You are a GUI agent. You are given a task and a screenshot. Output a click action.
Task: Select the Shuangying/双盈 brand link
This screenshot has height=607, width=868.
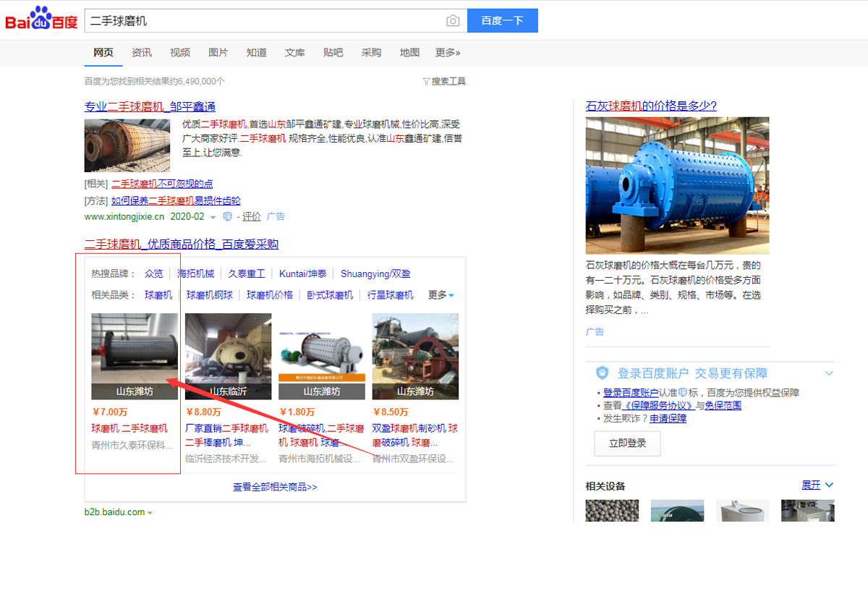(x=375, y=274)
